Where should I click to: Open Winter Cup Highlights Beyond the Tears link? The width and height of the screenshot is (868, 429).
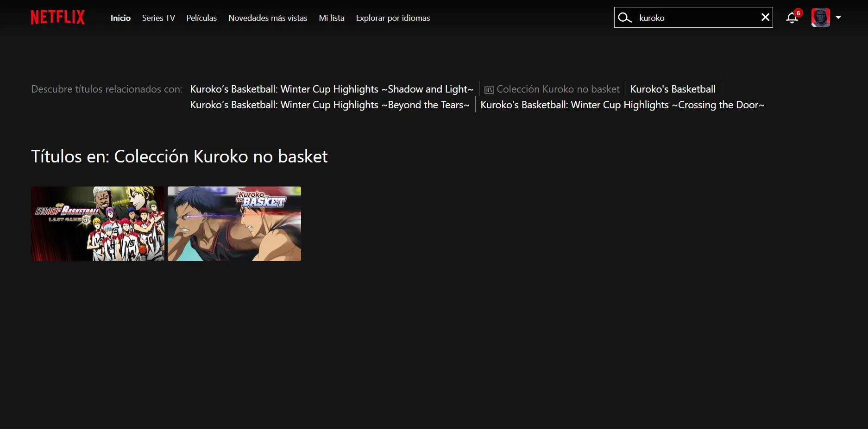[x=330, y=105]
